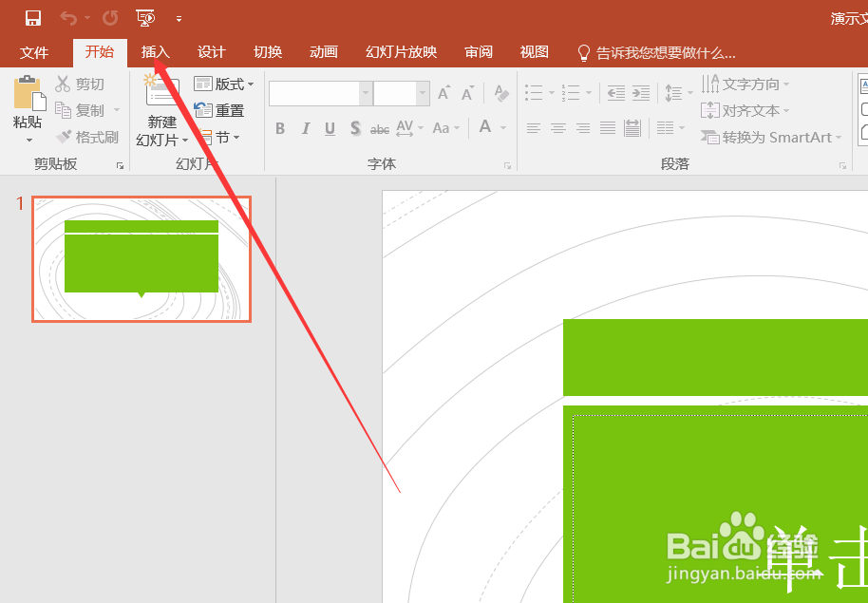The image size is (868, 603).
Task: Open the 动画 (Animations) tab
Action: (x=323, y=52)
